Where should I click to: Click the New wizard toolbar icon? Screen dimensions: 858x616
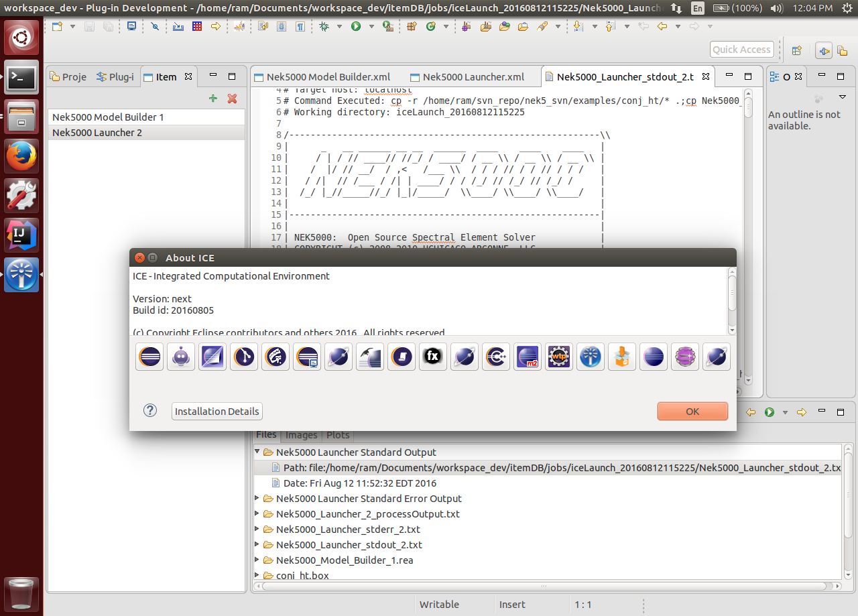[57, 26]
